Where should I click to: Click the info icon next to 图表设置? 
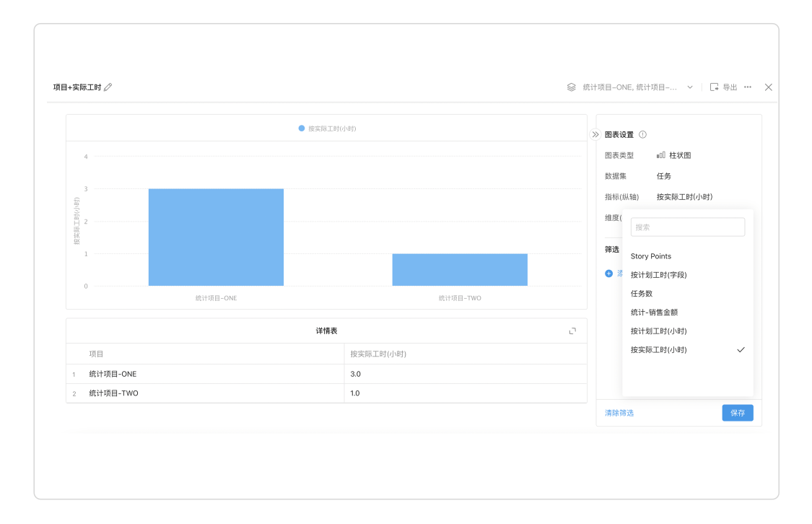pos(642,135)
